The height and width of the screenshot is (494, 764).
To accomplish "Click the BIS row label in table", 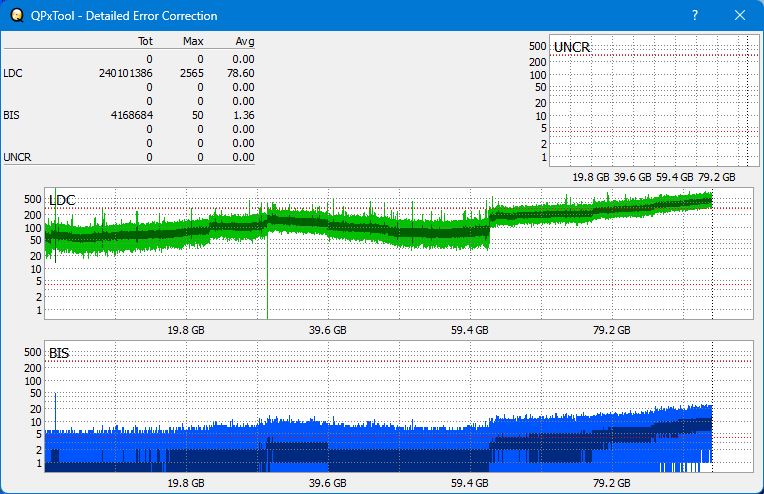I will pos(11,115).
